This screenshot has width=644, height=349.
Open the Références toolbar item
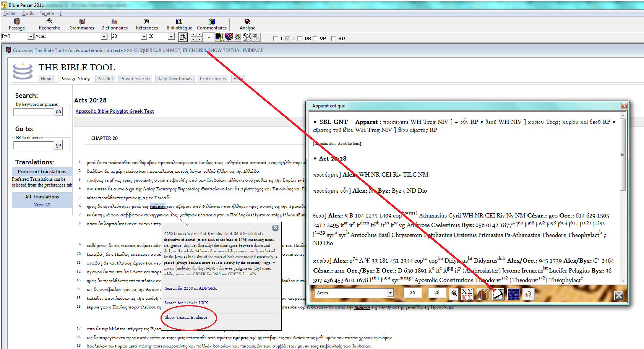pos(147,24)
